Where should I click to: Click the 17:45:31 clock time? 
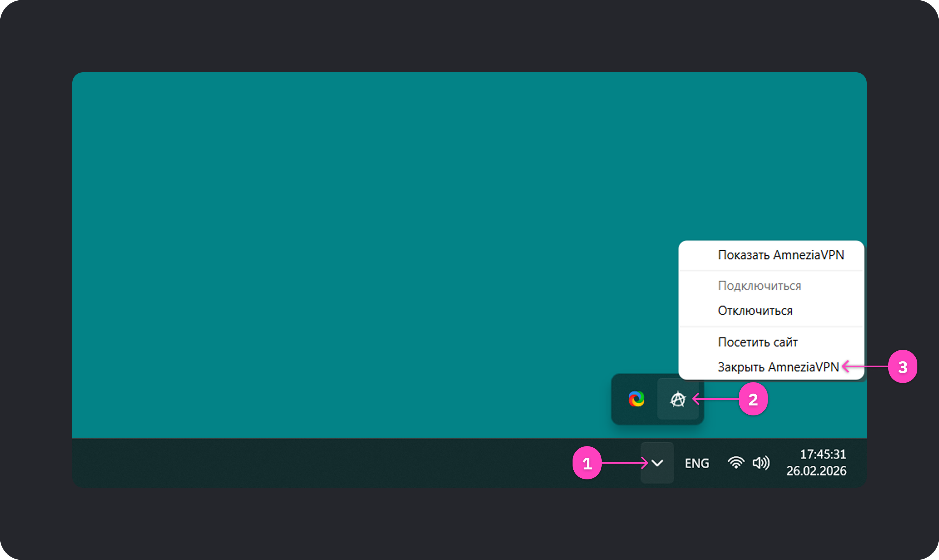point(823,454)
